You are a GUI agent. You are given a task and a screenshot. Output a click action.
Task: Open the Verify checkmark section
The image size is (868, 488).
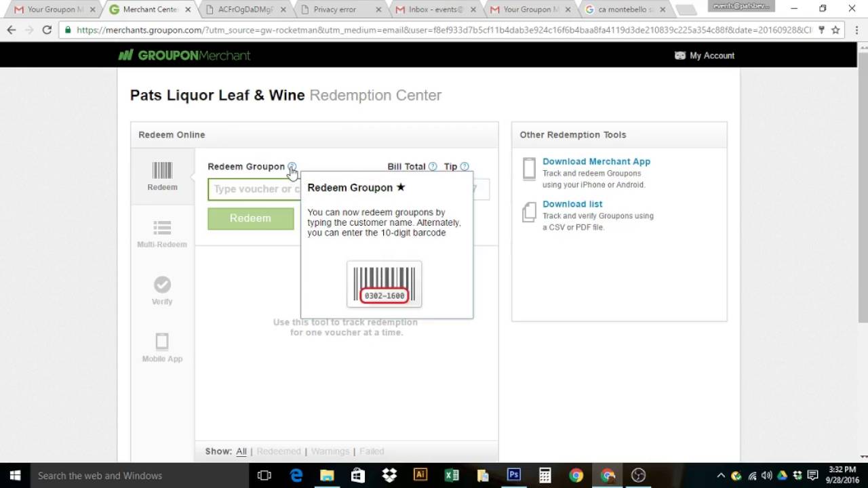pos(162,291)
